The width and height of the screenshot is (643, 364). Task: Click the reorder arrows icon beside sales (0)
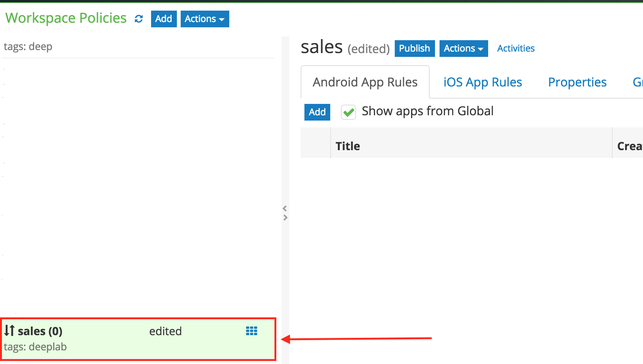(9, 331)
